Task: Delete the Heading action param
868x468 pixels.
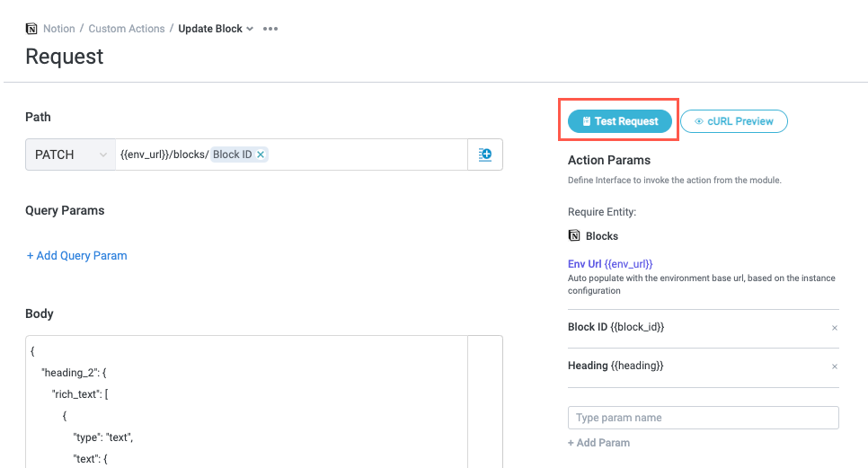Action: [x=834, y=366]
